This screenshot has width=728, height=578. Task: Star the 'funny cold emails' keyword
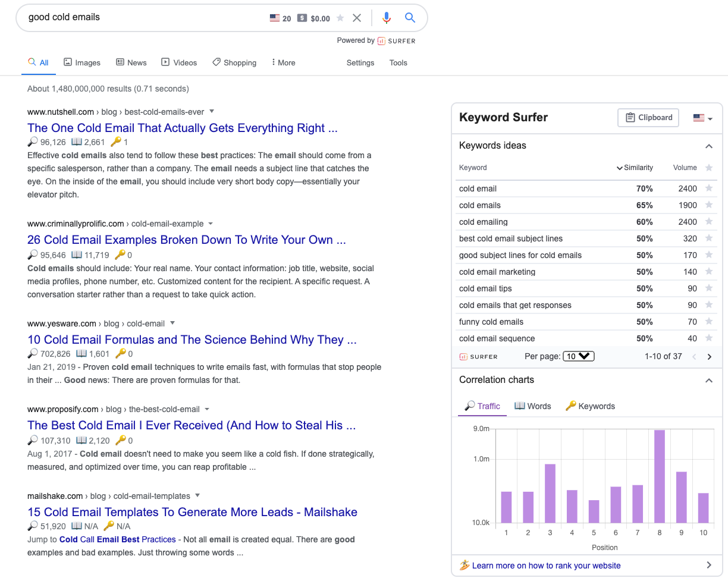coord(708,322)
